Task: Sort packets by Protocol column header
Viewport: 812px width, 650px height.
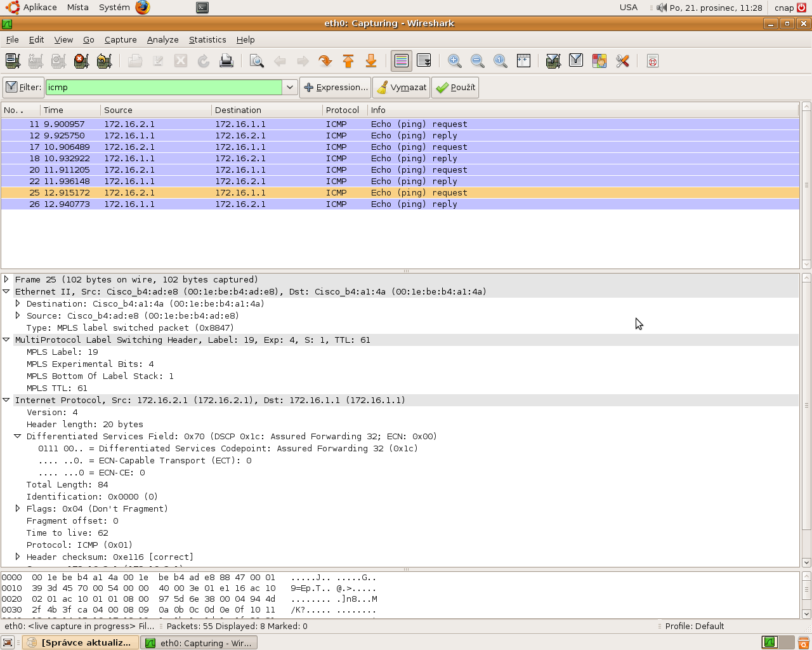Action: coord(345,110)
